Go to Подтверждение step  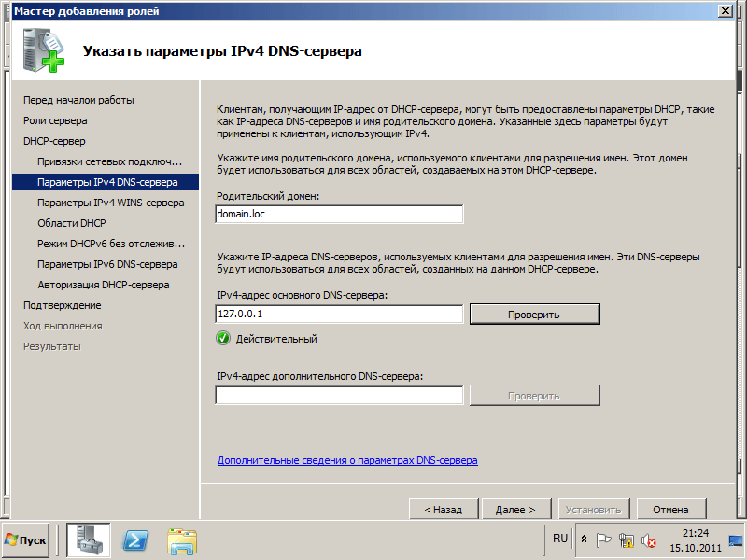[62, 305]
